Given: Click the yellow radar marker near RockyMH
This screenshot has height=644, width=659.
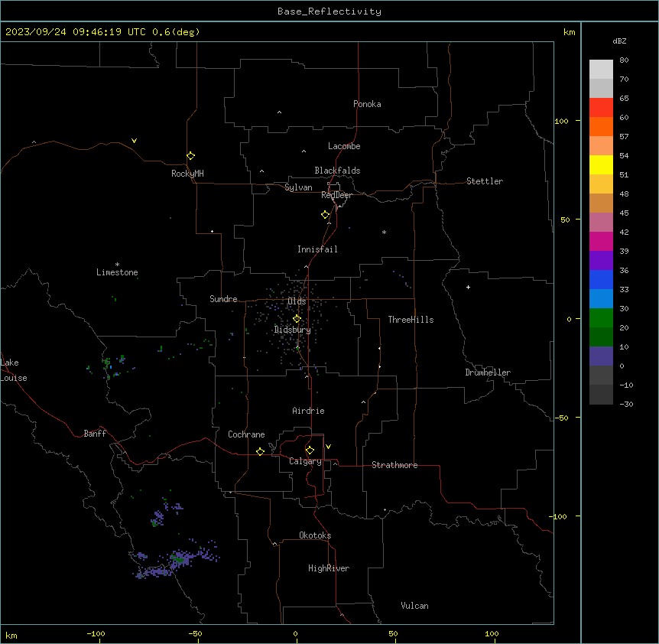Looking at the screenshot, I should point(190,156).
